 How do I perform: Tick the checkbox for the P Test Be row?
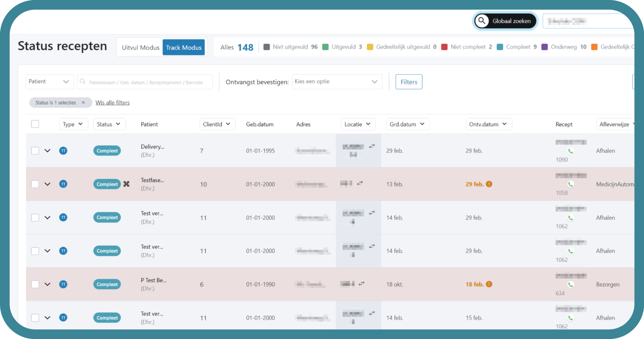35,284
